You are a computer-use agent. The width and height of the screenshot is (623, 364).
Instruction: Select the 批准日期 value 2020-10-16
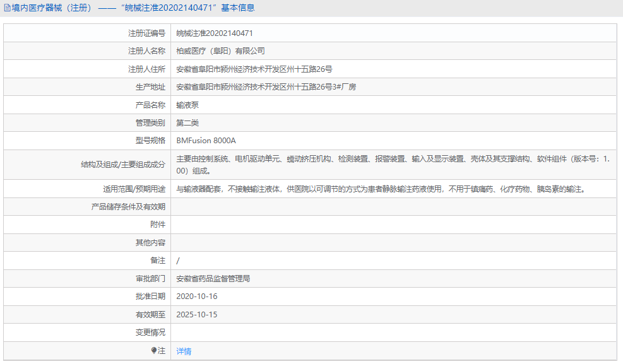[x=198, y=296]
